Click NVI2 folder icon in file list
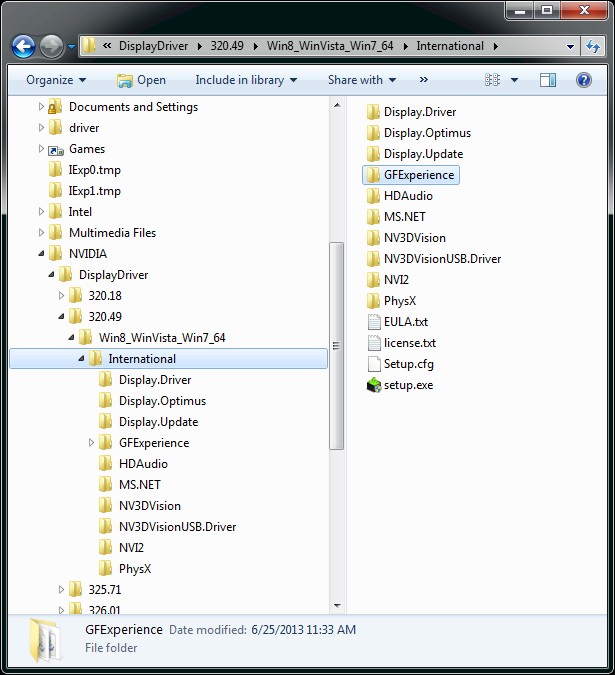615x675 pixels. tap(373, 280)
